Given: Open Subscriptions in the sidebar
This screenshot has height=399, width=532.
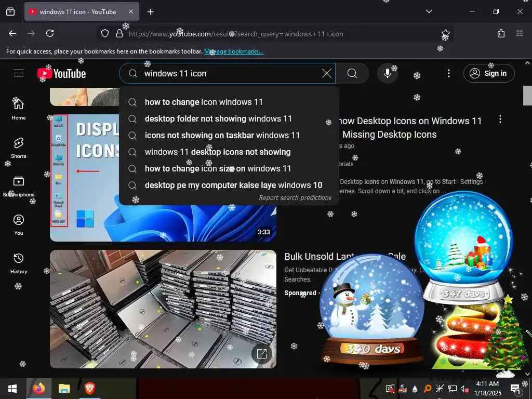Looking at the screenshot, I should [x=19, y=186].
